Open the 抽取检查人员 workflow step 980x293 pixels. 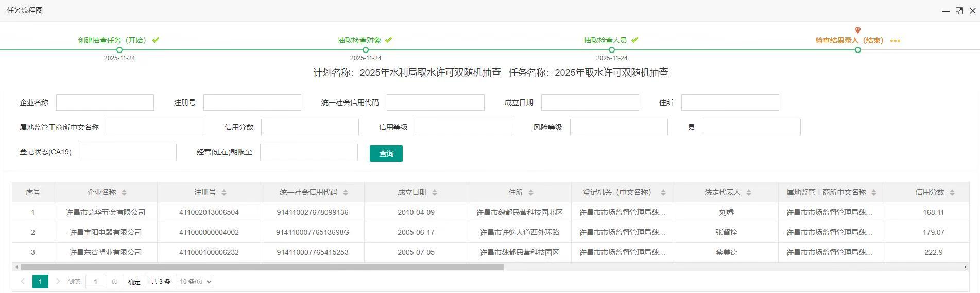(x=605, y=40)
